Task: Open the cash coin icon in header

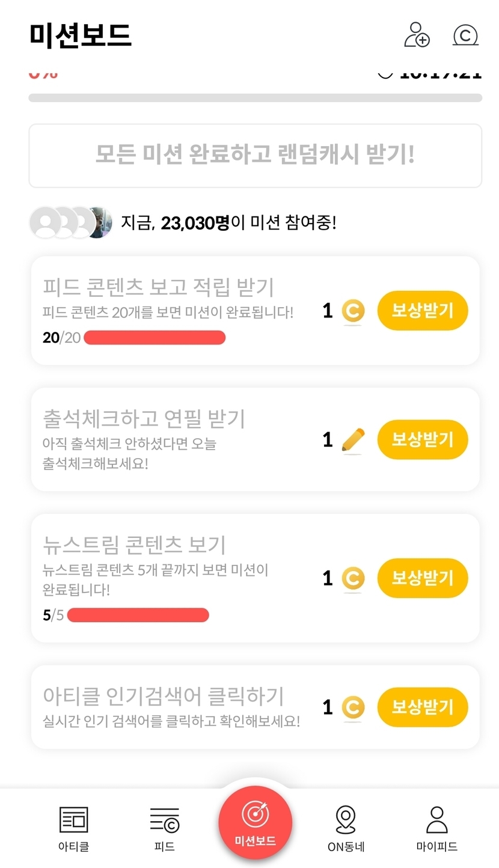Action: click(465, 35)
